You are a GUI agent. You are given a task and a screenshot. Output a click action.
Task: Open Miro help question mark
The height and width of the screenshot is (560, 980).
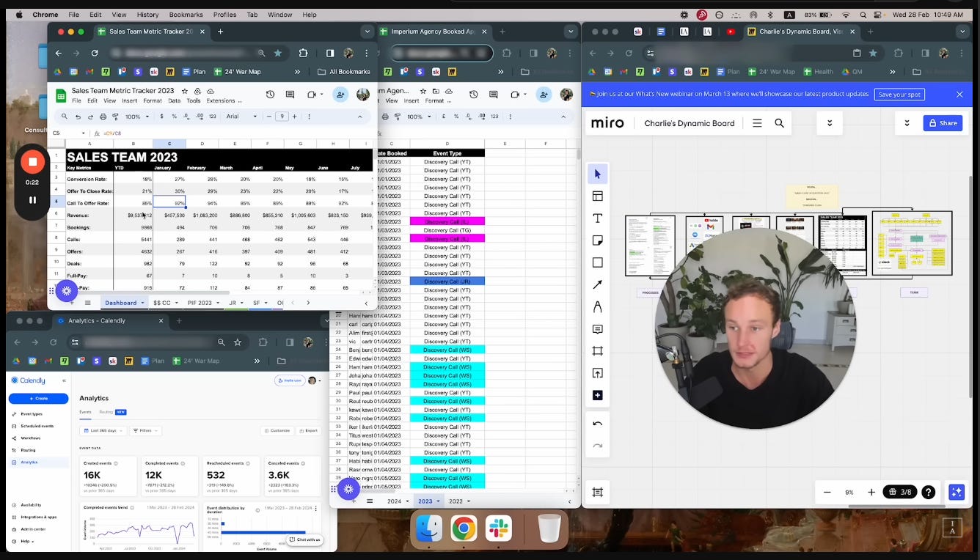[928, 493]
